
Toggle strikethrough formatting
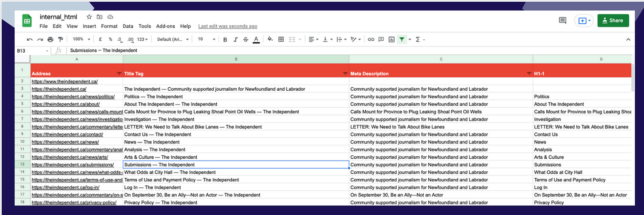[245, 39]
